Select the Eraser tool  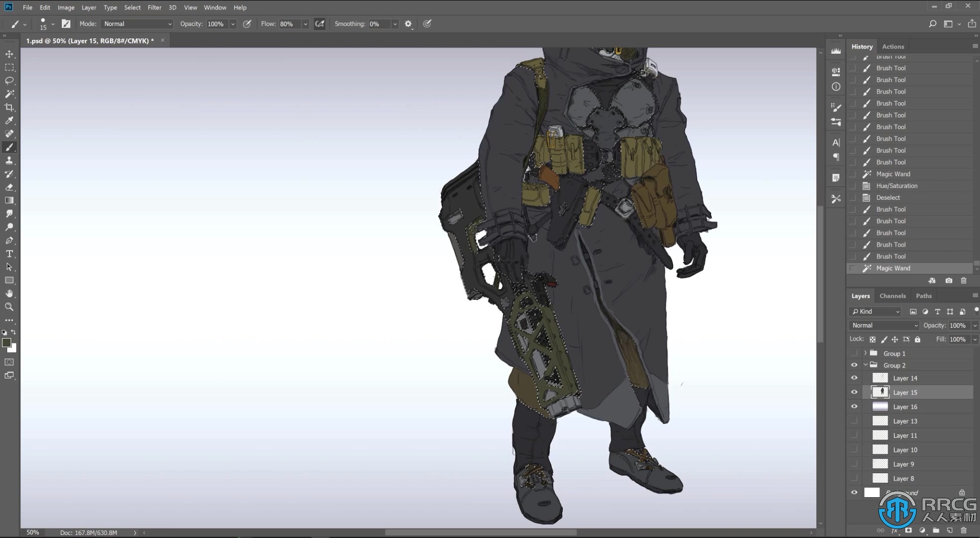pyautogui.click(x=9, y=187)
